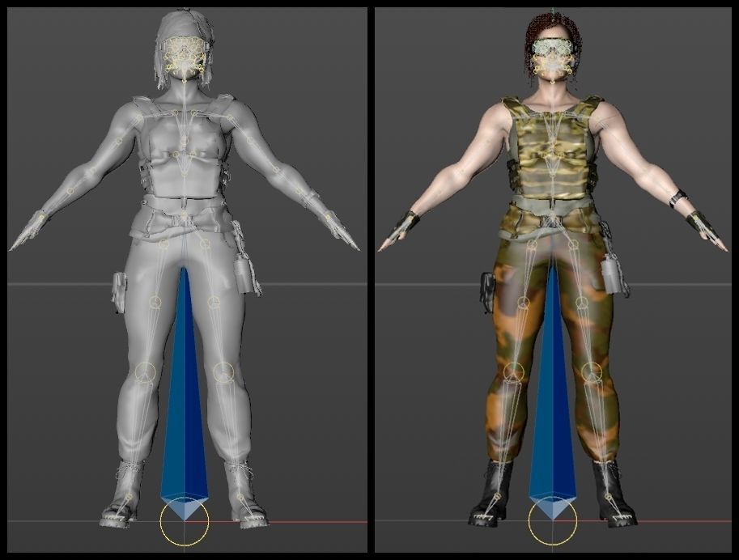Click blue root bone in gray model viewport
The image size is (739, 560).
(x=184, y=393)
